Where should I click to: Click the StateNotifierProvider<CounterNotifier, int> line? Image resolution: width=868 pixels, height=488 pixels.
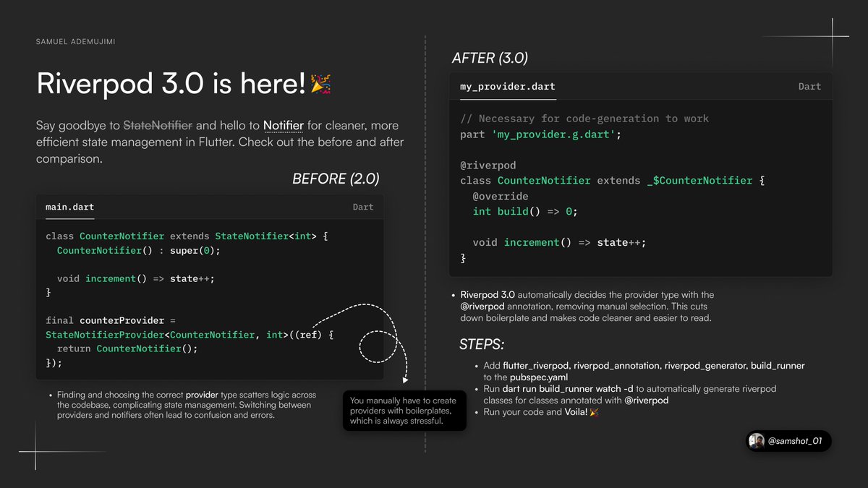coord(190,335)
